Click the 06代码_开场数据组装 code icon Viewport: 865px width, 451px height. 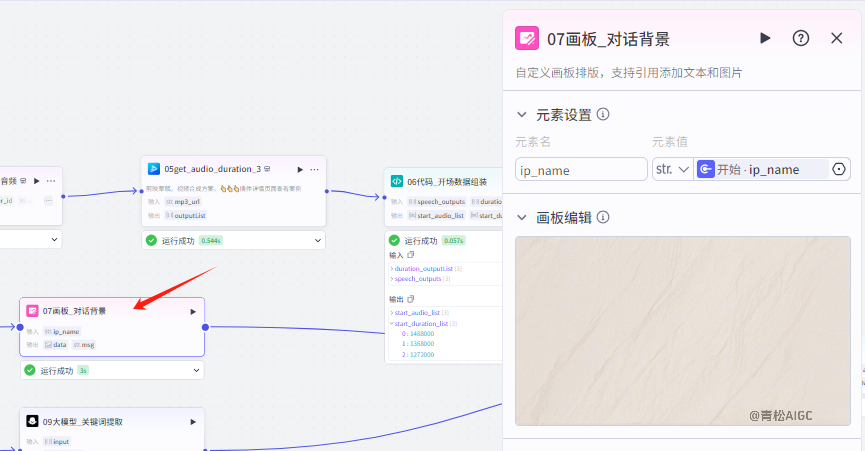tap(397, 181)
